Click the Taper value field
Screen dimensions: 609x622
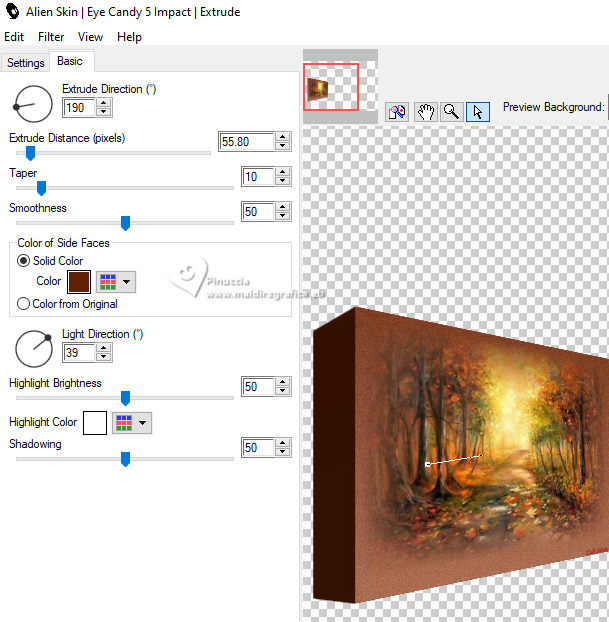pos(257,177)
